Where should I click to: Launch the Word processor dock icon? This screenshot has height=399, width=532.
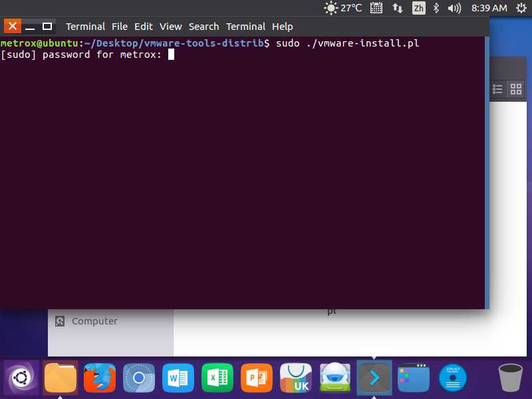(178, 378)
